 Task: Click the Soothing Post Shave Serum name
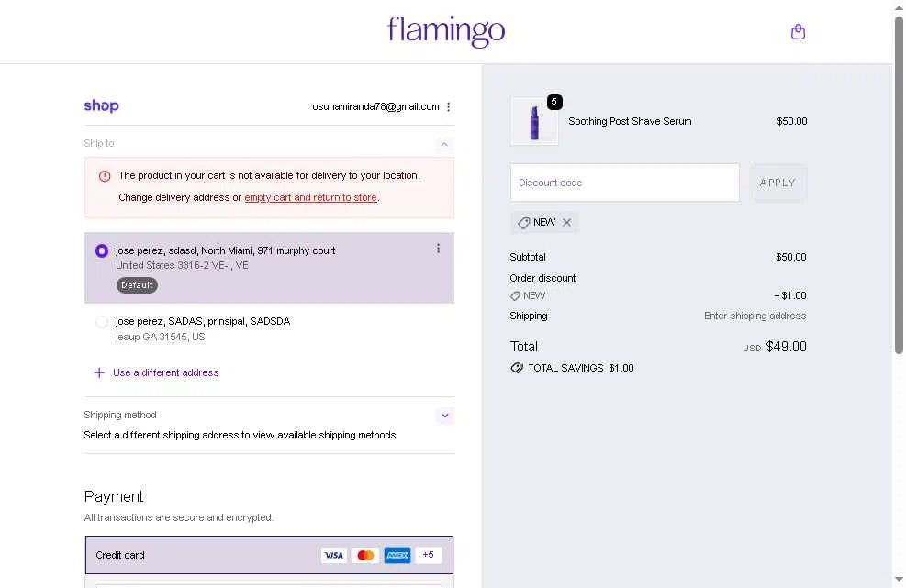[x=630, y=121]
